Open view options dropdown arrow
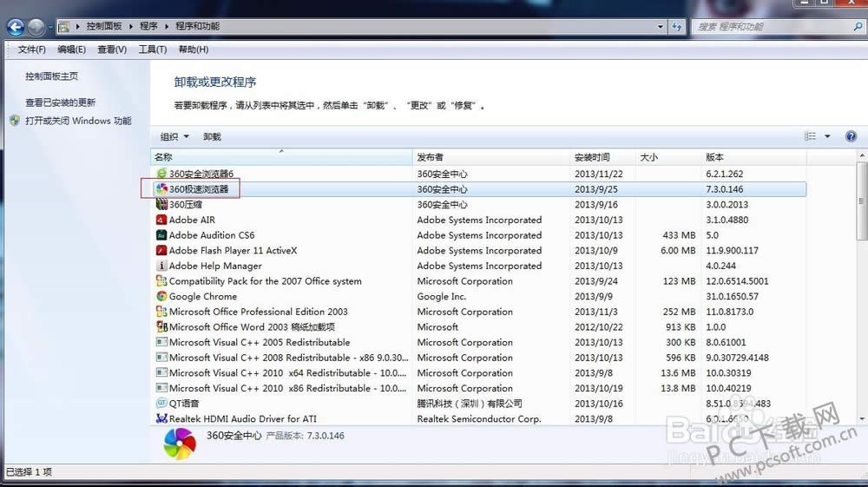The width and height of the screenshot is (868, 487). pos(827,136)
